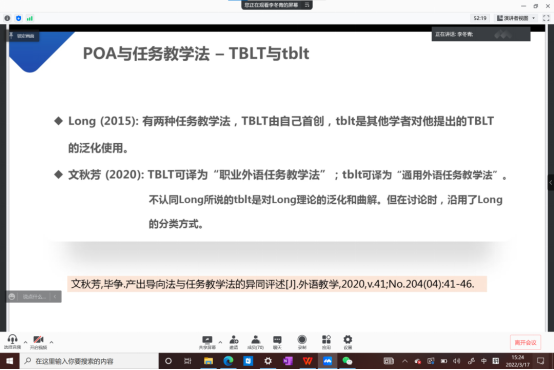Open the chat panel icon
Screen dimensions: 554x370
click(x=277, y=342)
